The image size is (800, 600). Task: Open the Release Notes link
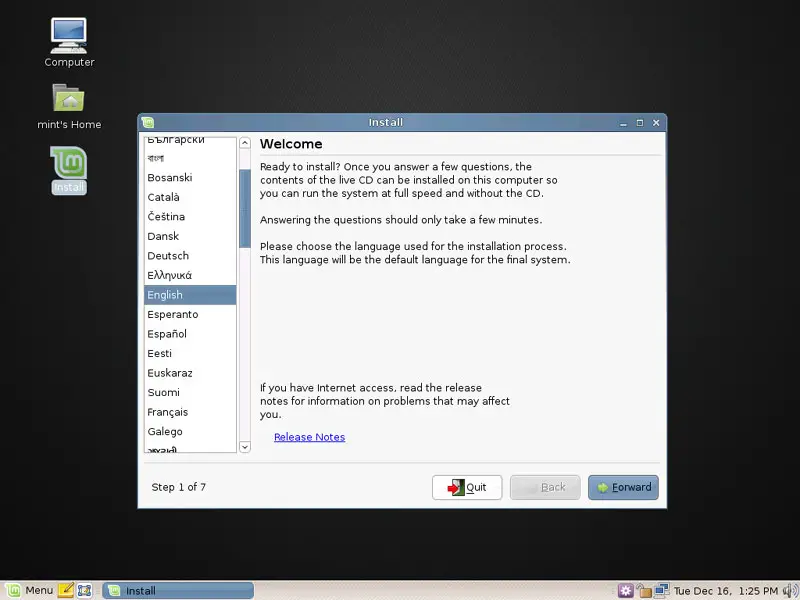tap(309, 437)
